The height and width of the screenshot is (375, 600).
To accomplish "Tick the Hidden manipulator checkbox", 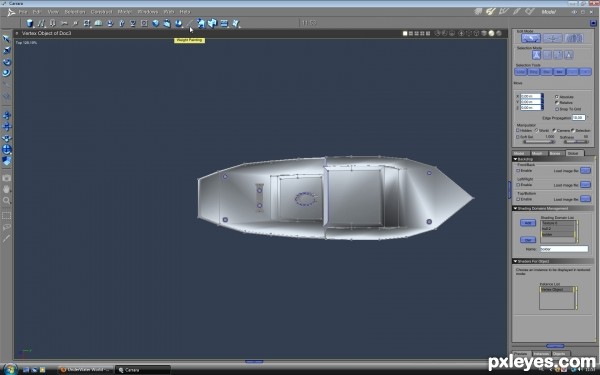I will point(518,130).
